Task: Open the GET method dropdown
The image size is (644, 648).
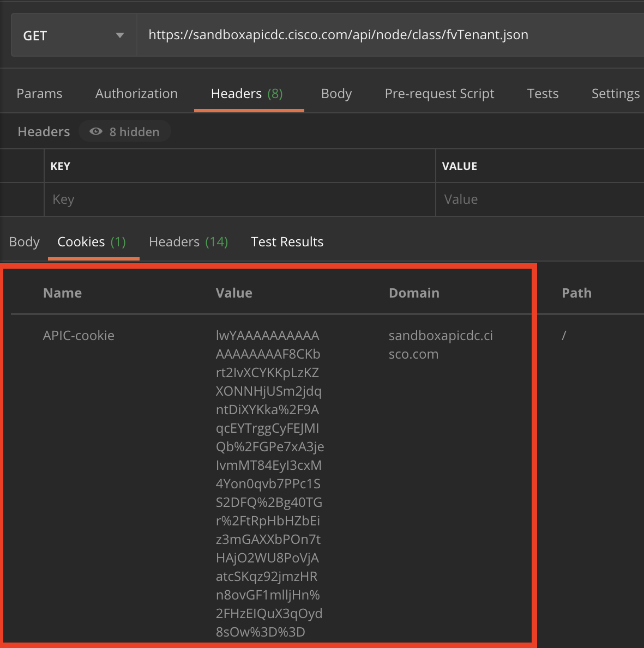Action: pos(73,36)
